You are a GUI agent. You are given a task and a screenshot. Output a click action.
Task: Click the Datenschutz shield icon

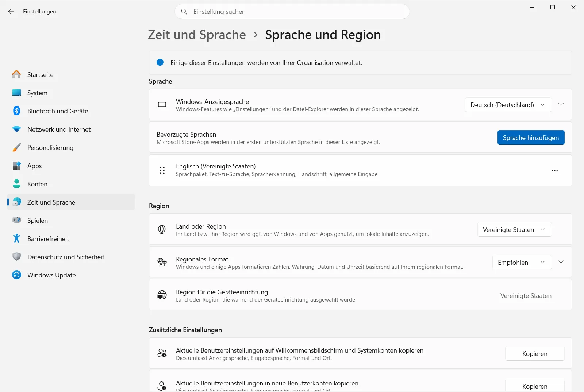(x=16, y=257)
